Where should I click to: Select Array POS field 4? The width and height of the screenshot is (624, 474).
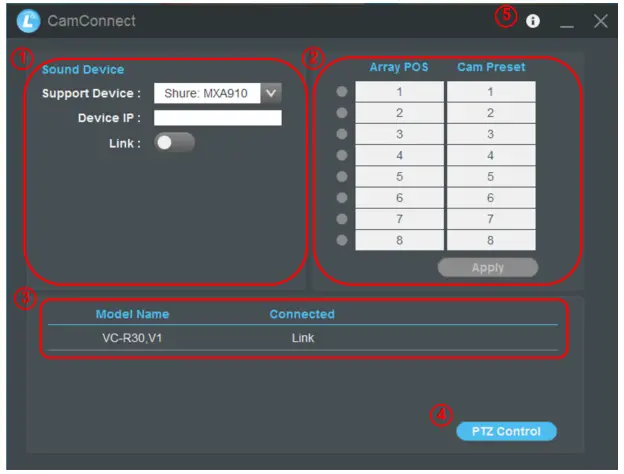(x=399, y=155)
